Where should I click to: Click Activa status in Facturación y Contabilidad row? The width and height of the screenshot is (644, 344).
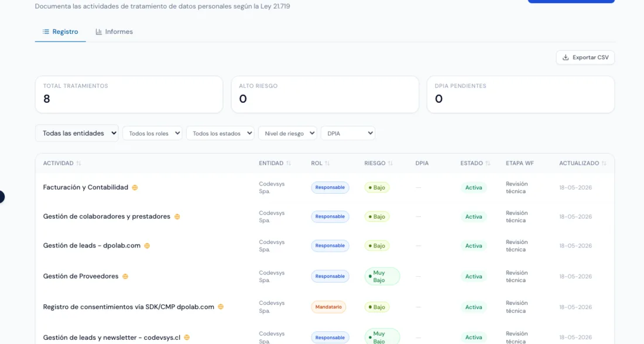tap(474, 188)
